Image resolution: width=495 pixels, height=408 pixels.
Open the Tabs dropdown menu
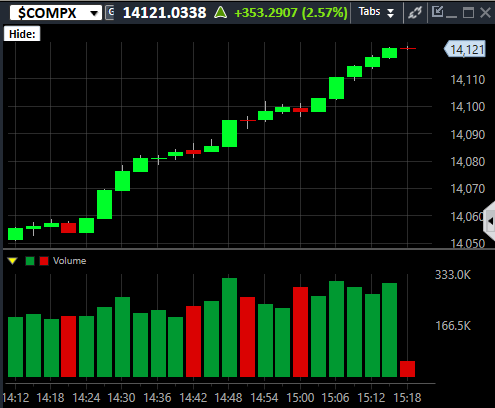click(377, 12)
